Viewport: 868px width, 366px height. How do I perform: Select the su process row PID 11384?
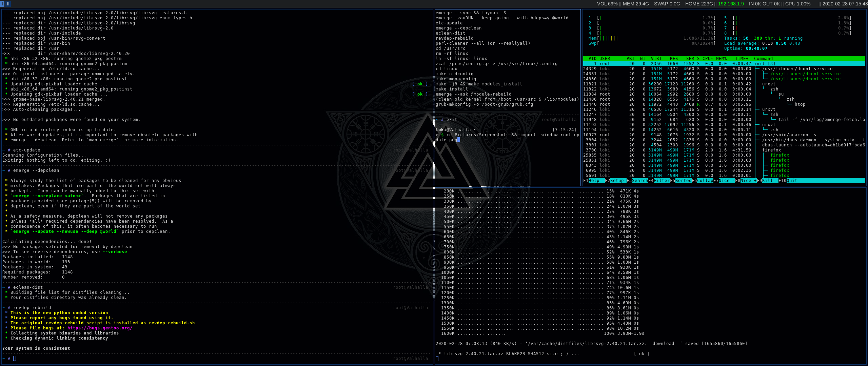(x=724, y=94)
